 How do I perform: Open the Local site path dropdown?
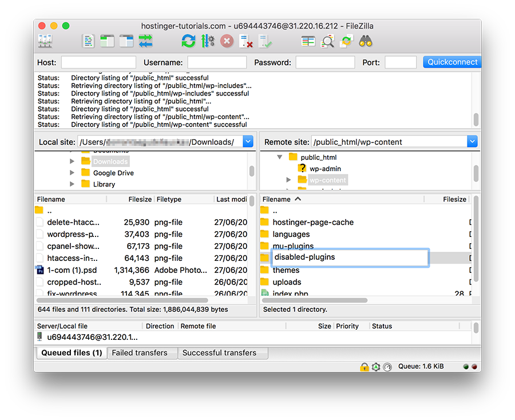point(248,142)
